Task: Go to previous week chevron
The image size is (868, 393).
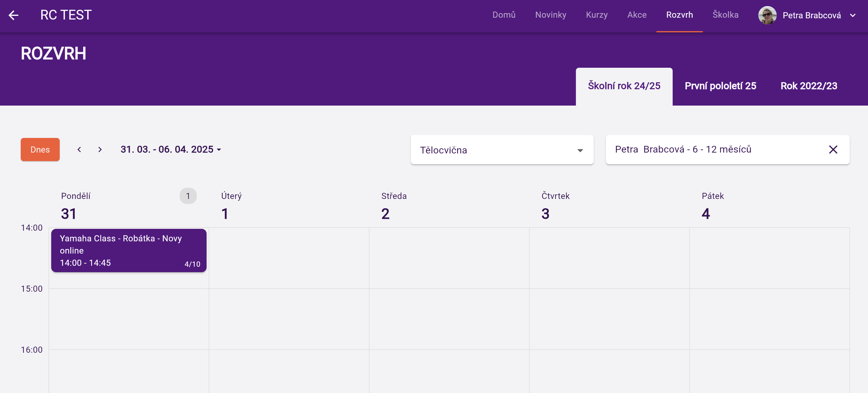Action: [79, 150]
